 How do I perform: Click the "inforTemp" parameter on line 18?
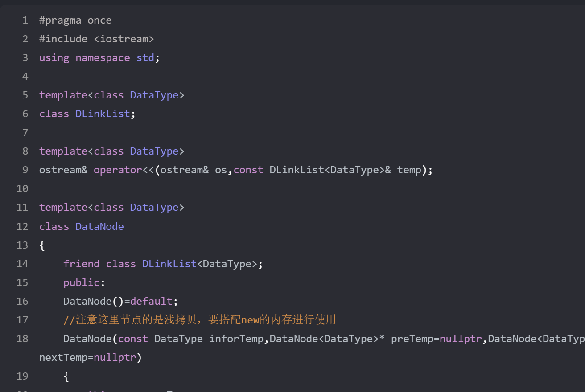point(236,339)
